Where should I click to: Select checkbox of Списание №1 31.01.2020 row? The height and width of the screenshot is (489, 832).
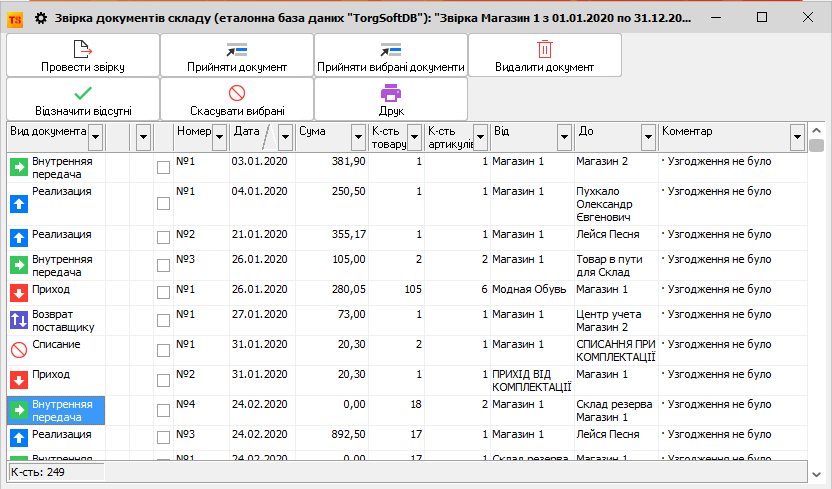163,350
